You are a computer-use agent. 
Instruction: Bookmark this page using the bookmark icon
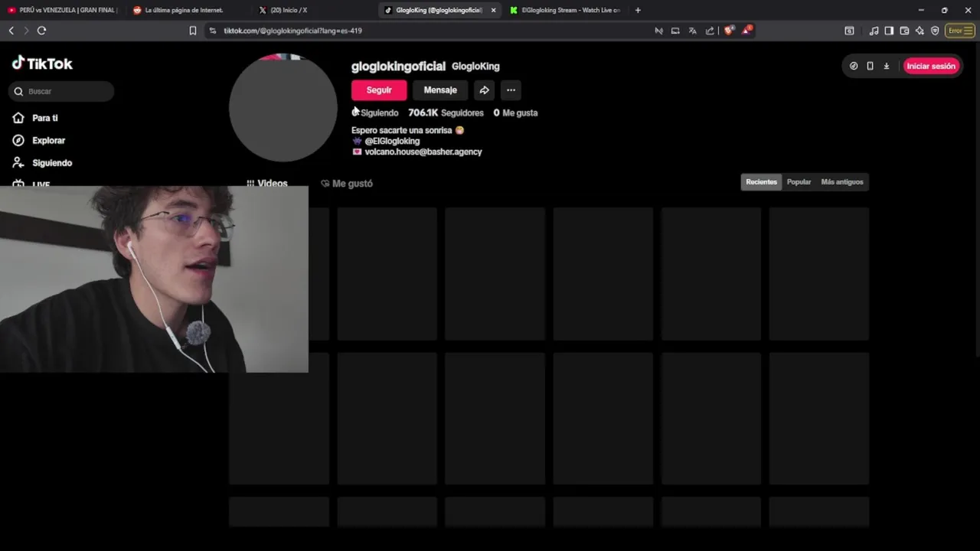(192, 31)
